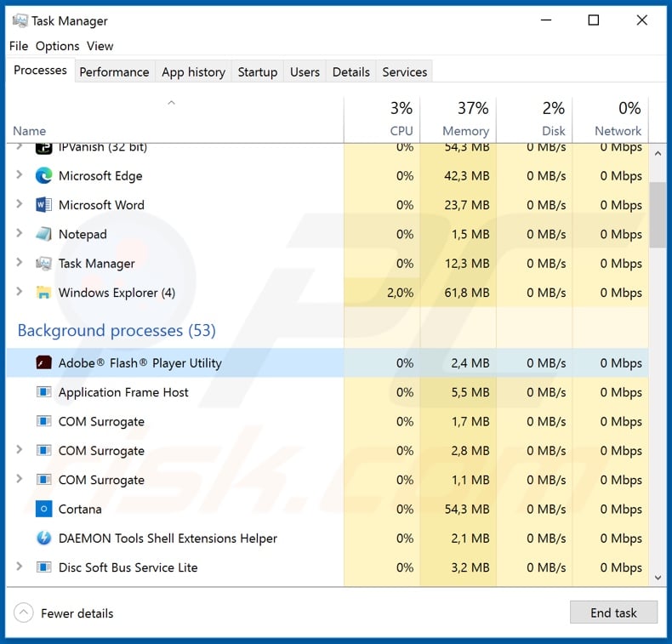Click the icon of COM Surrogate using 1,1 MB
Viewport: 672px width, 644px height.
(43, 480)
